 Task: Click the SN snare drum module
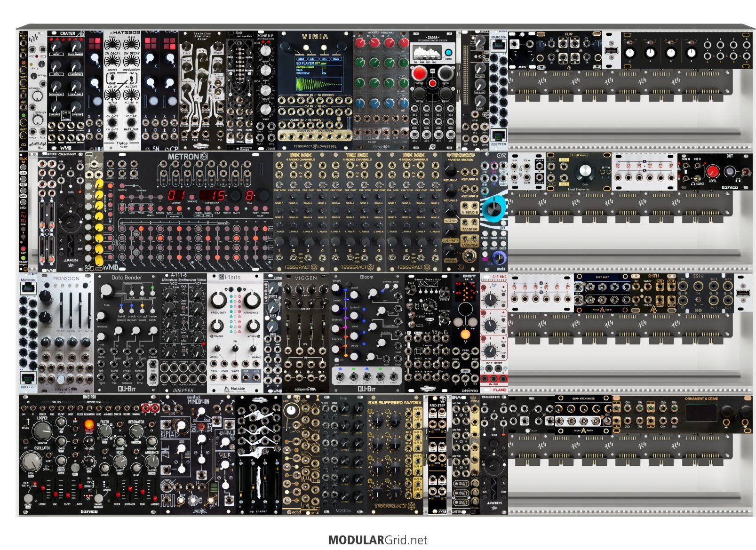[151, 91]
